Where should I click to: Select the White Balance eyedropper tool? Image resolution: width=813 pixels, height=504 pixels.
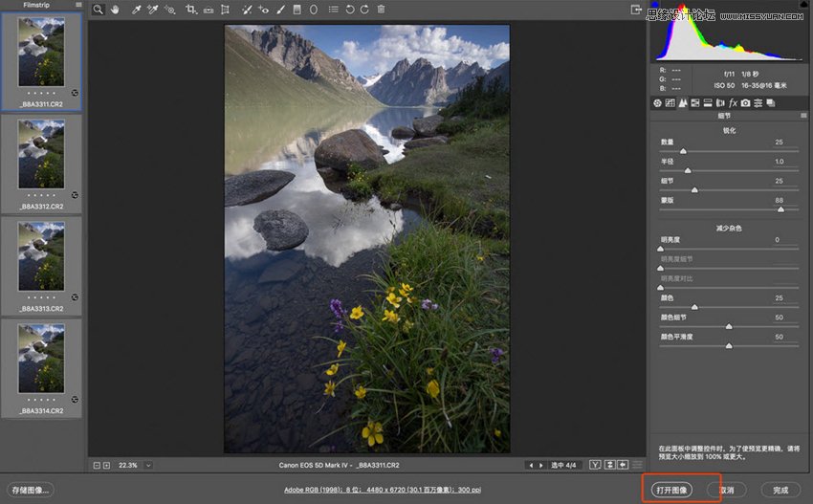tap(136, 10)
